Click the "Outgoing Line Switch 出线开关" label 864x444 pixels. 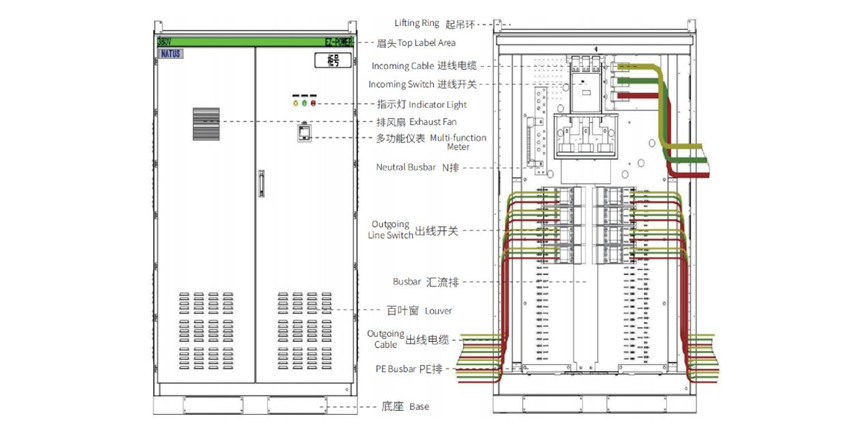pos(413,230)
